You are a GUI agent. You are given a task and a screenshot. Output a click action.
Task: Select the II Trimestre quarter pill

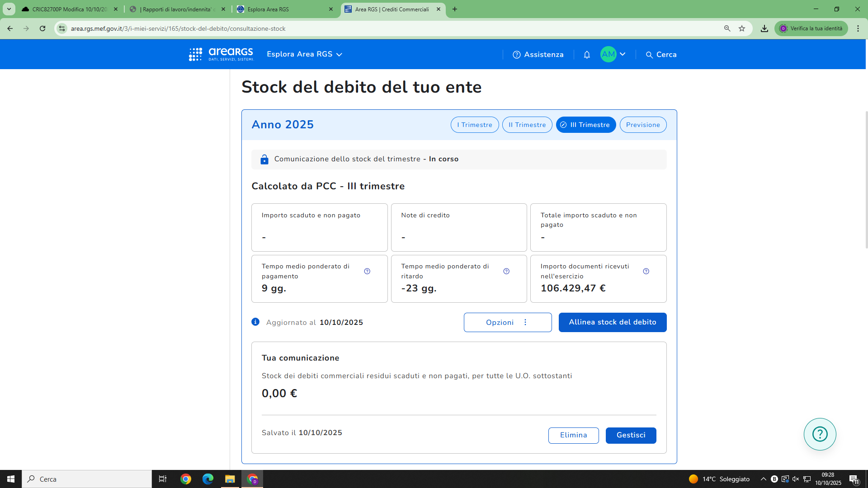click(x=527, y=125)
